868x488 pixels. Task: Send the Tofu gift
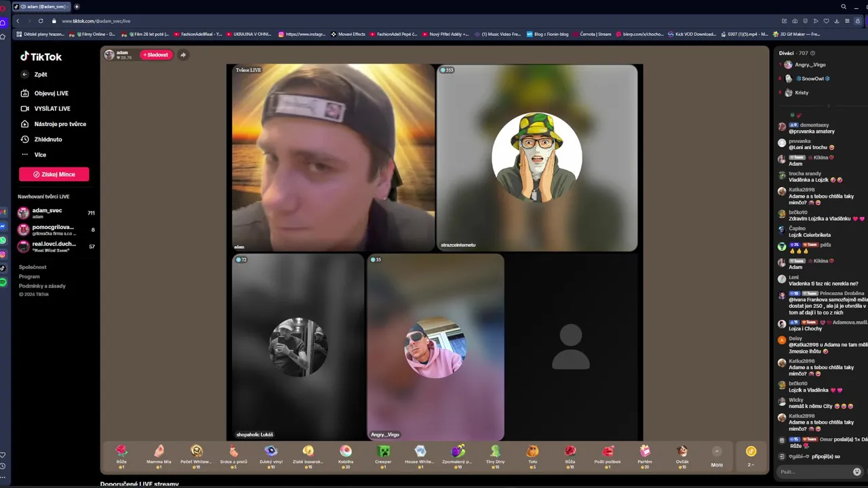point(532,456)
